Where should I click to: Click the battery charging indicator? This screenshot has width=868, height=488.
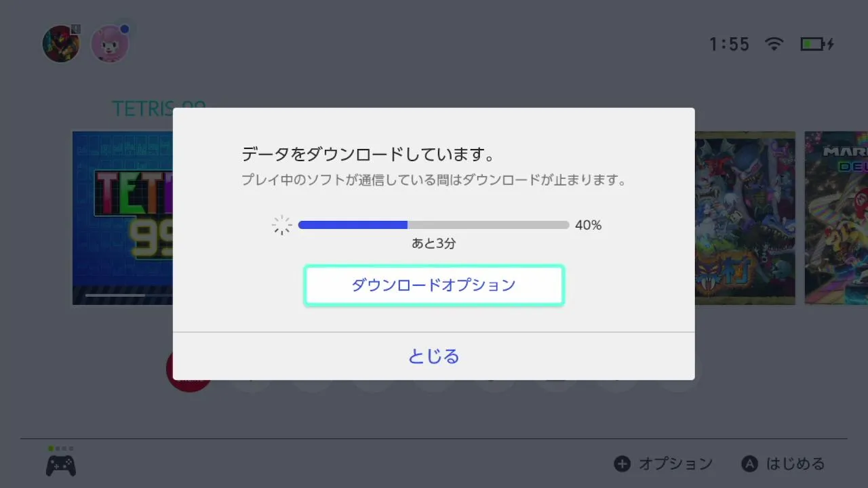(816, 44)
